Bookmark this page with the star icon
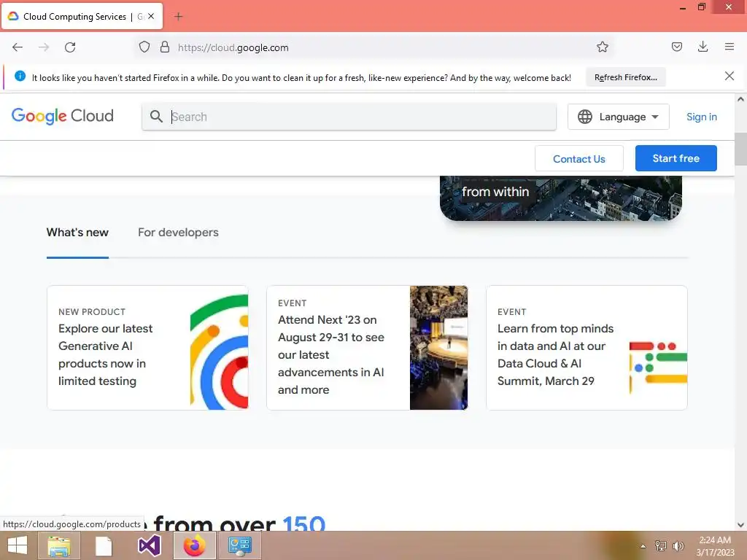 coord(602,47)
